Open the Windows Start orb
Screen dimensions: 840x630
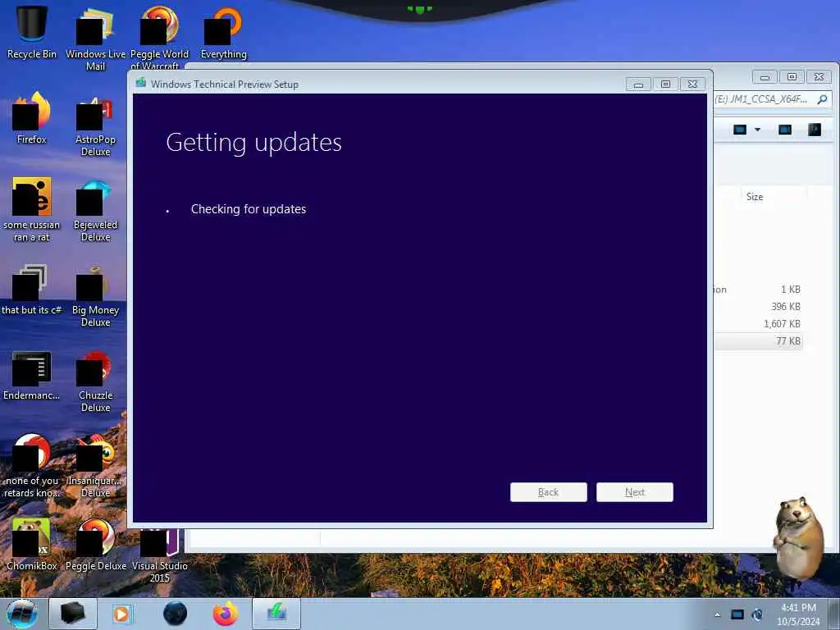(x=22, y=614)
